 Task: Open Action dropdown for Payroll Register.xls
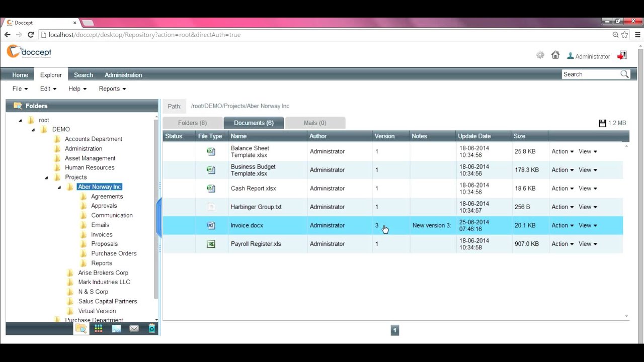tap(562, 244)
